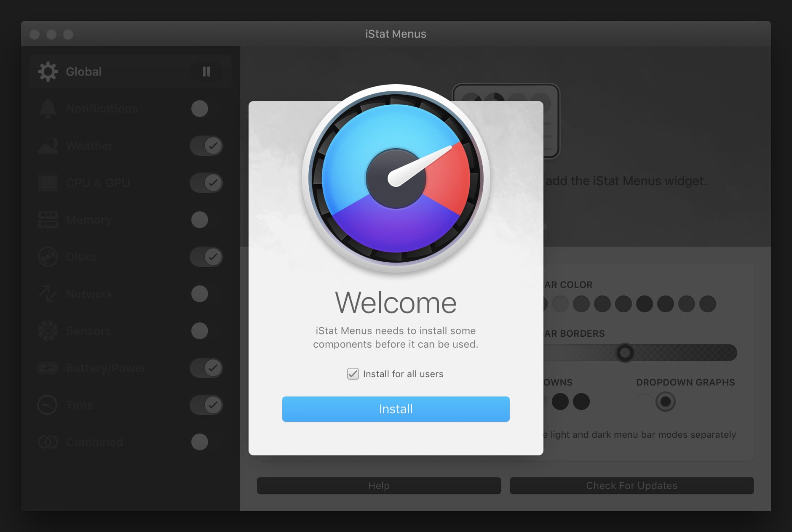The width and height of the screenshot is (792, 532).
Task: Select the Weather cloud icon
Action: click(48, 146)
